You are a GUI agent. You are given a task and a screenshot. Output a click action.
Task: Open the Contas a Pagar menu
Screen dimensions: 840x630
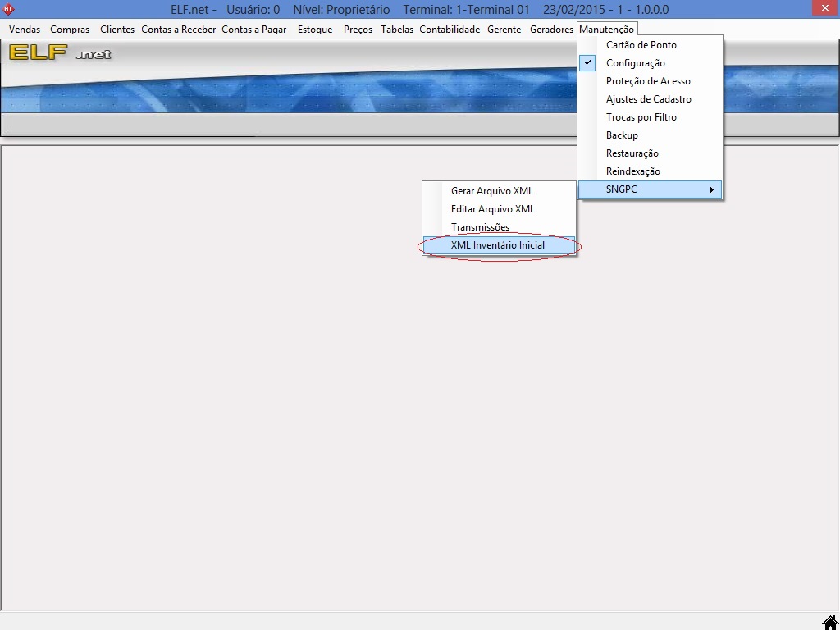coord(254,30)
